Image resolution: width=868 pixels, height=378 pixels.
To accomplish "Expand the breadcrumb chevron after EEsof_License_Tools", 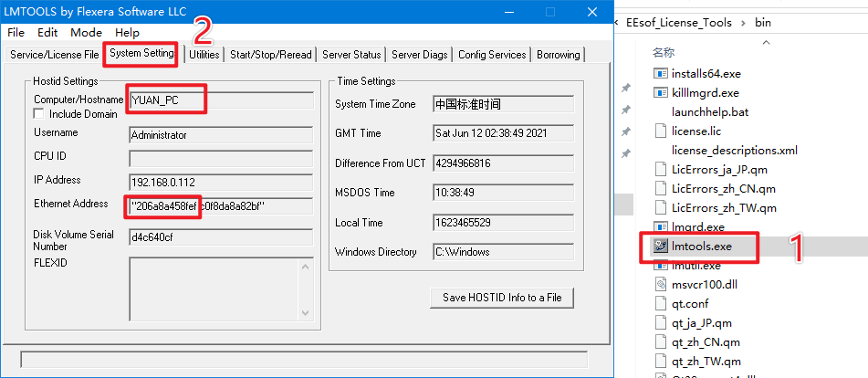I will click(x=743, y=23).
